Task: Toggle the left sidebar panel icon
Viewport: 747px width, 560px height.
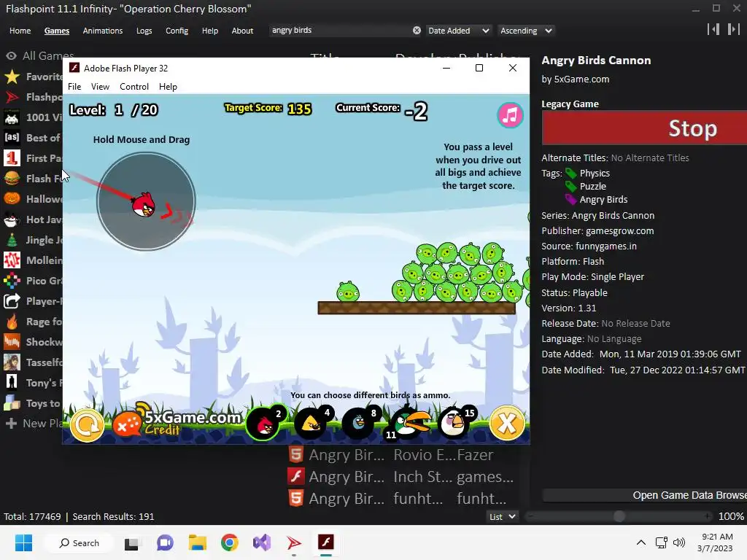Action: coord(713,29)
